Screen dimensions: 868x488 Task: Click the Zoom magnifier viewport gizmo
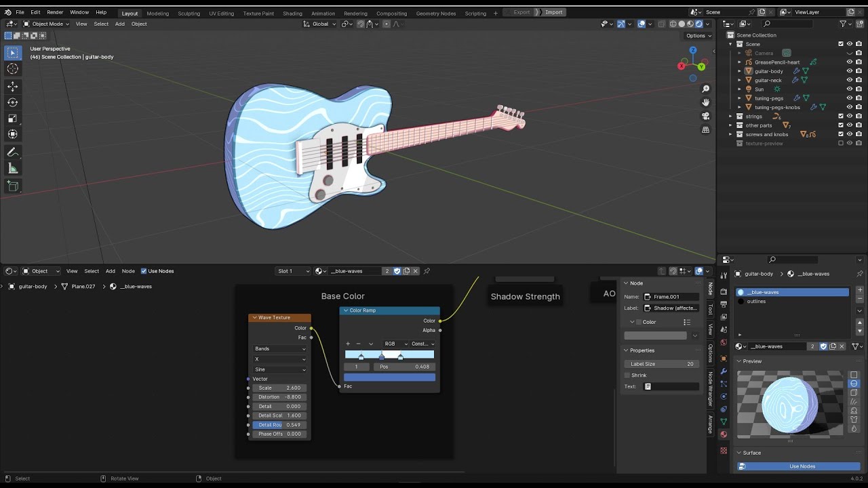click(x=705, y=89)
